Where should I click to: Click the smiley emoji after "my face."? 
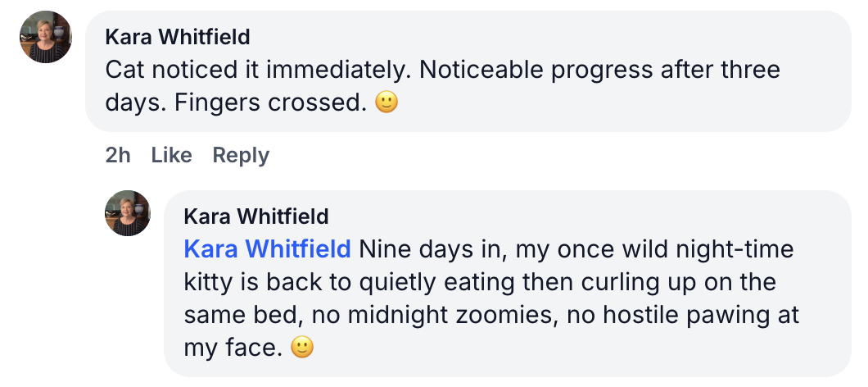[x=302, y=348]
